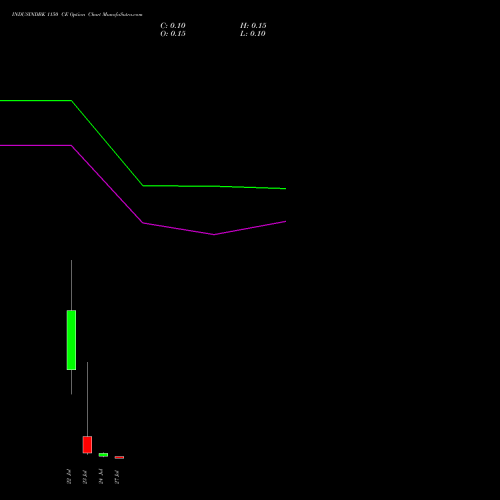Screen dimensions: 500x500
Task: Click the high value H: 0.15
Action: (x=253, y=26)
